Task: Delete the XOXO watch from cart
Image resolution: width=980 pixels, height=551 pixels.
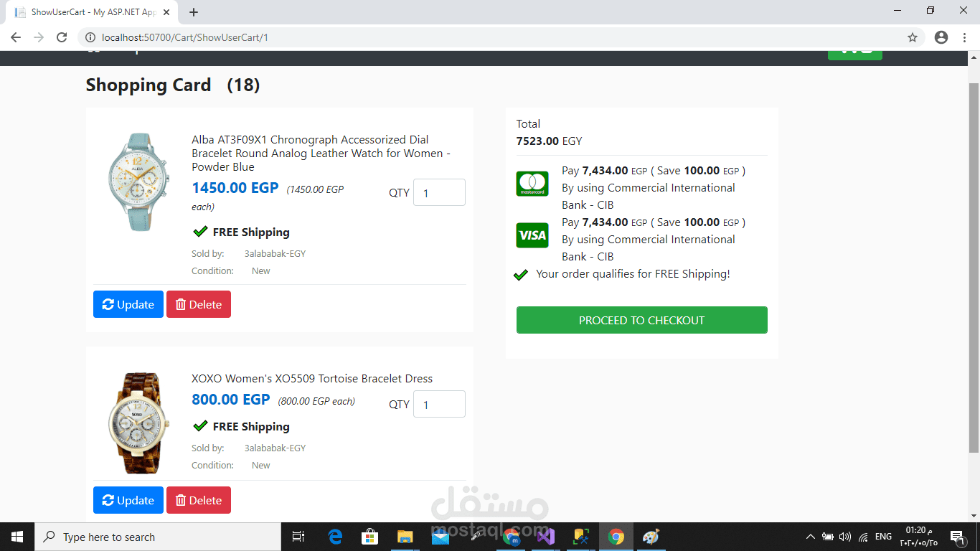Action: click(x=199, y=500)
